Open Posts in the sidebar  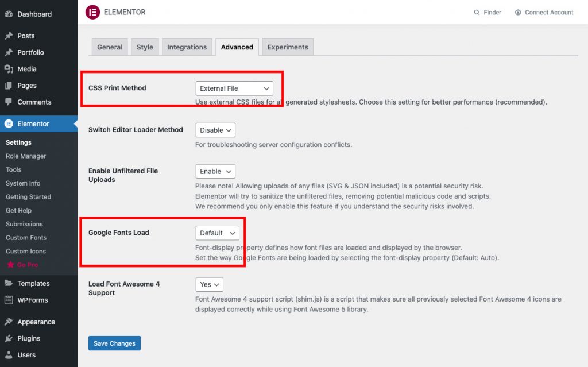pos(38,36)
